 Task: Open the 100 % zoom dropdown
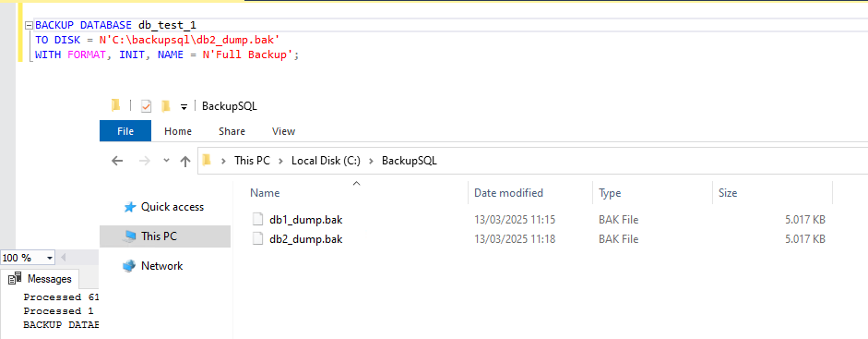[49, 258]
